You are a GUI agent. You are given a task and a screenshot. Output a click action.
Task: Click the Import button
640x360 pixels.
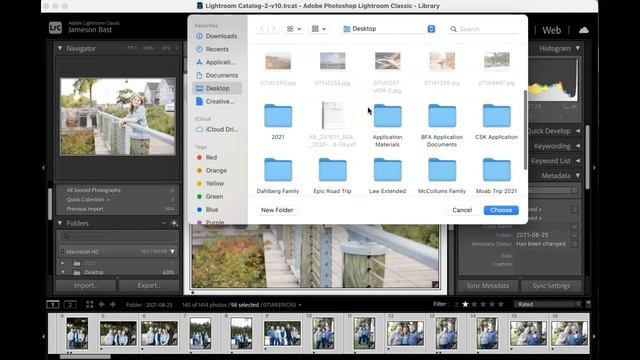click(86, 285)
